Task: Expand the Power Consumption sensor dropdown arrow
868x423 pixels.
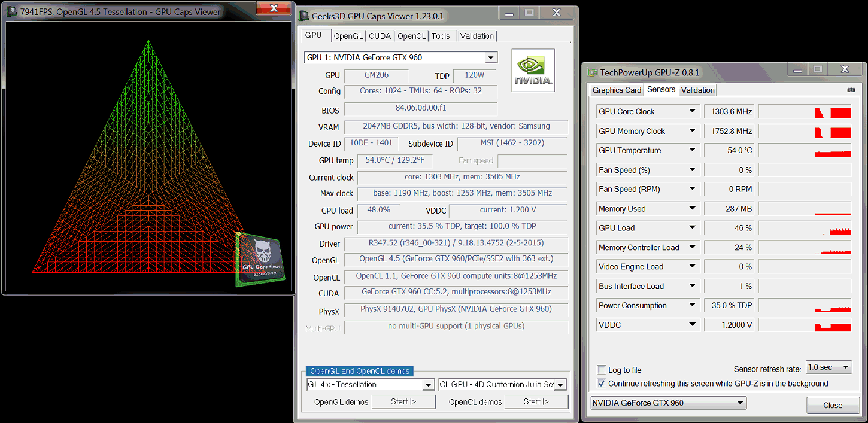Action: 692,305
